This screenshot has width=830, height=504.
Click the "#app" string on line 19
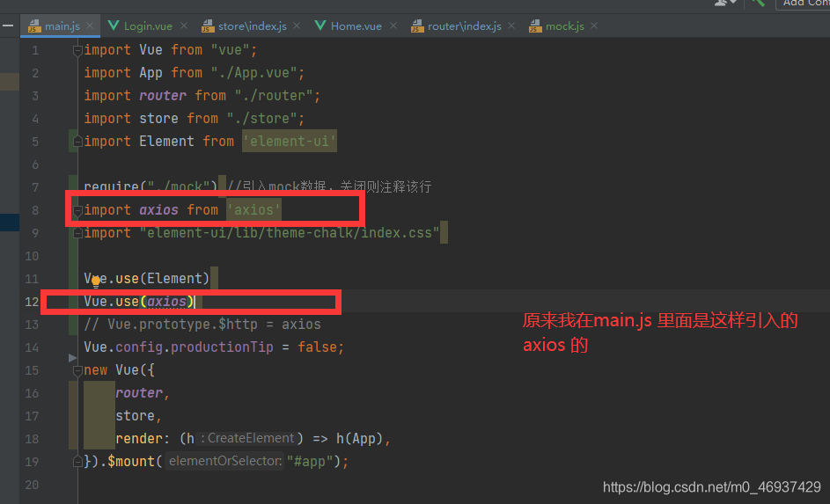309,461
